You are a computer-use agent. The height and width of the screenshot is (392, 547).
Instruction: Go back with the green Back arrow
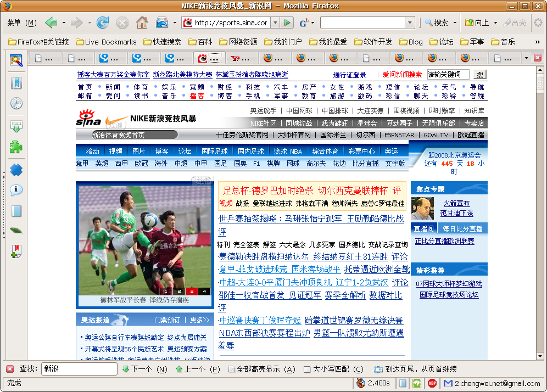(x=51, y=23)
